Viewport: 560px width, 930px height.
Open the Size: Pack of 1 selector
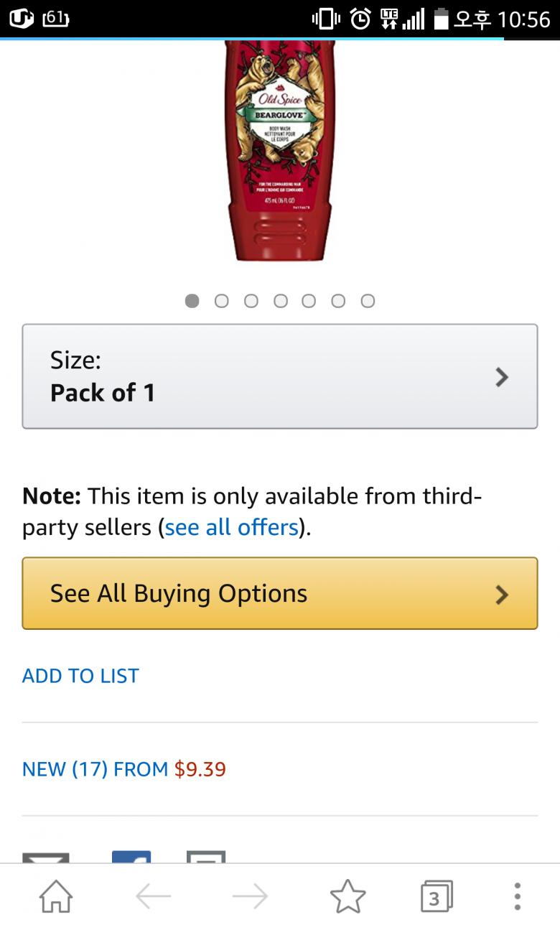pos(279,376)
